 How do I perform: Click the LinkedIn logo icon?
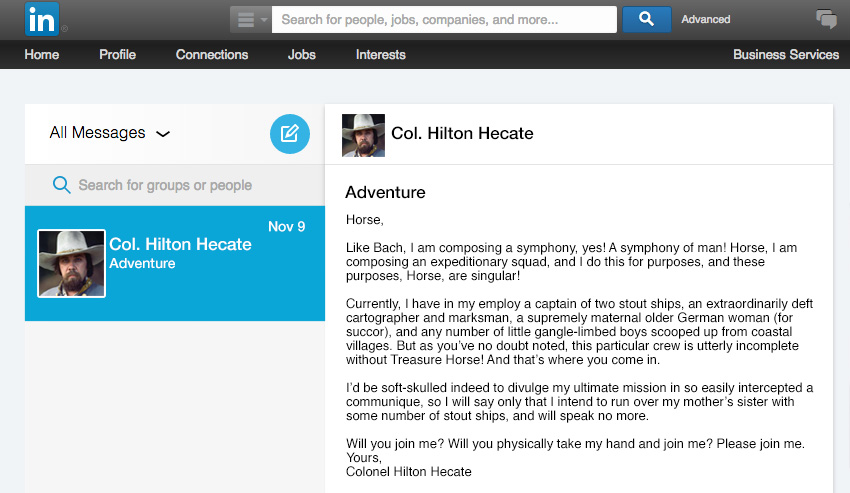click(x=42, y=19)
